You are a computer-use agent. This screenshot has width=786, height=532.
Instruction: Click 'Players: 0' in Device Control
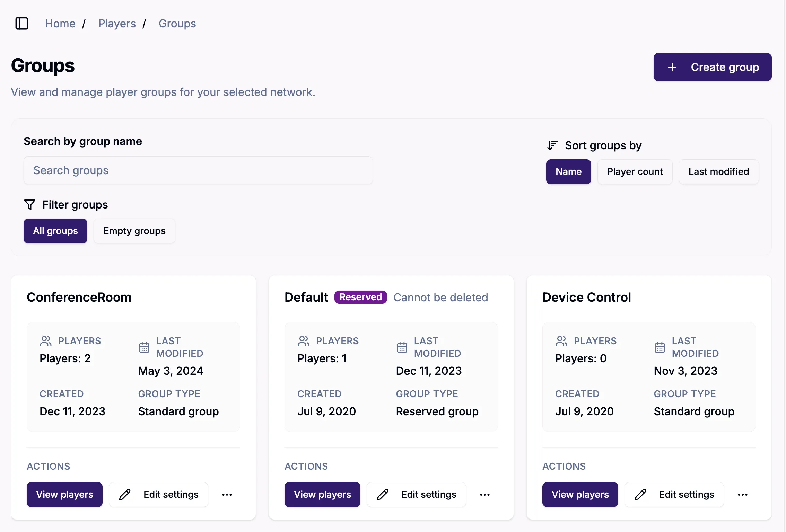coord(581,358)
